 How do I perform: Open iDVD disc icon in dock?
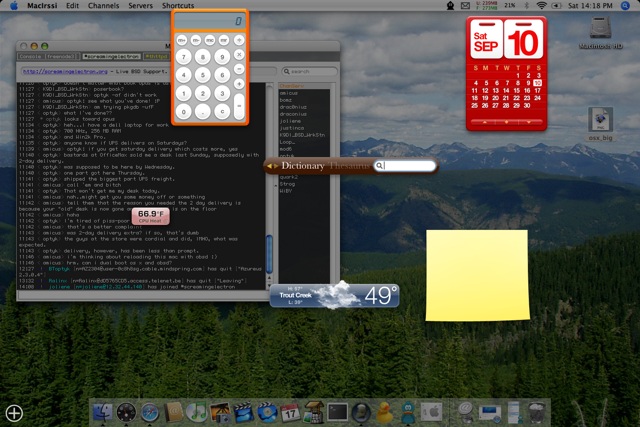[x=267, y=412]
